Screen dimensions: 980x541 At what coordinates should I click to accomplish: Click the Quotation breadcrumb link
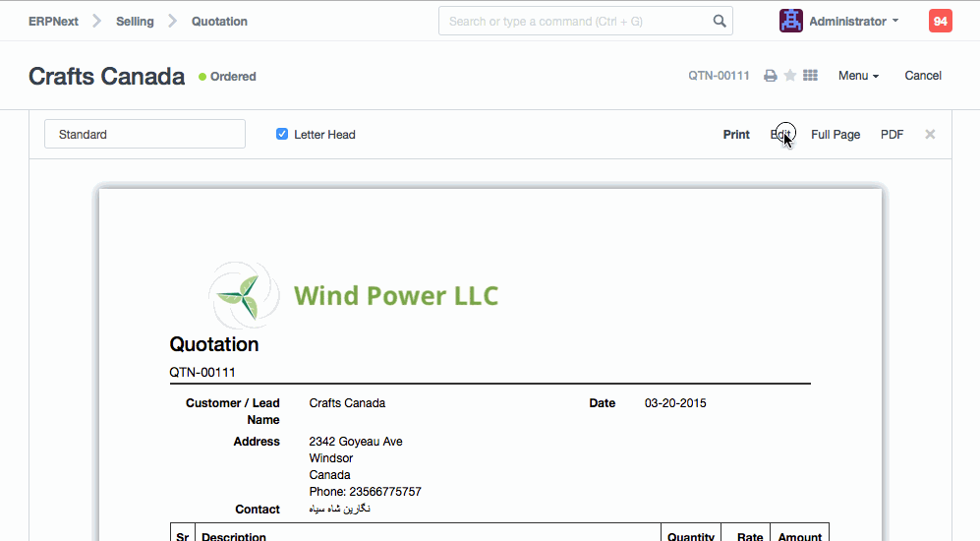click(219, 21)
